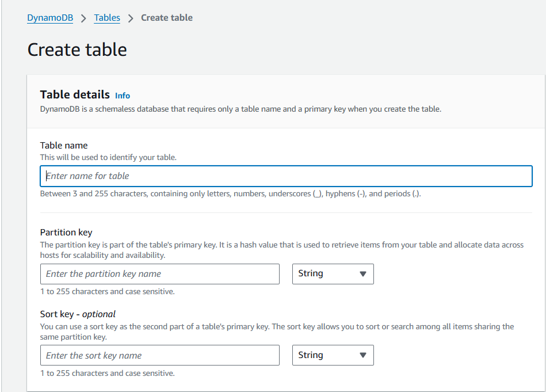Click the partition key dropdown arrow icon

pos(362,274)
